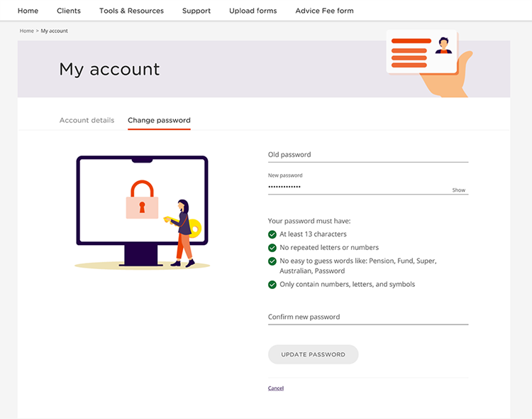This screenshot has height=419, width=532.
Task: Open the Clients menu
Action: coord(69,11)
